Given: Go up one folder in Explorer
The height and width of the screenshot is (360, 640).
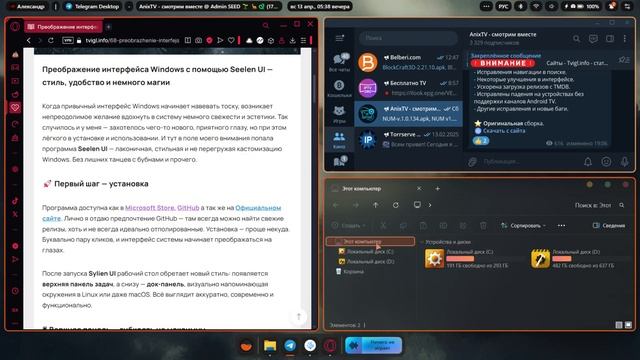Looking at the screenshot, I should click(x=376, y=205).
